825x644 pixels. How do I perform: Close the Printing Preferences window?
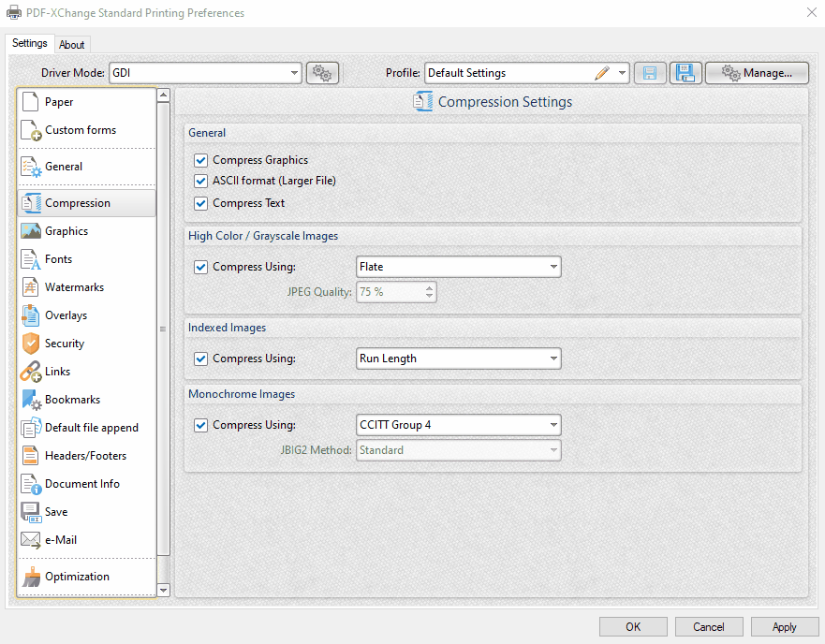coord(812,12)
